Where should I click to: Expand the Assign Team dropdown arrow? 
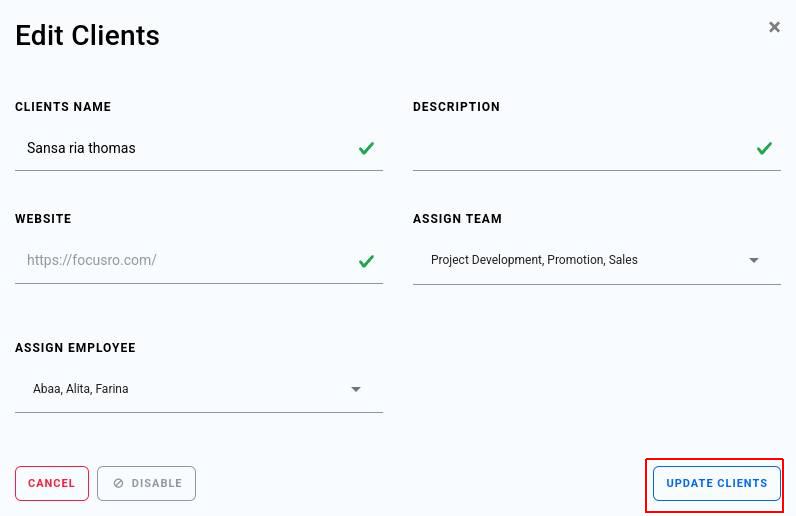(754, 260)
